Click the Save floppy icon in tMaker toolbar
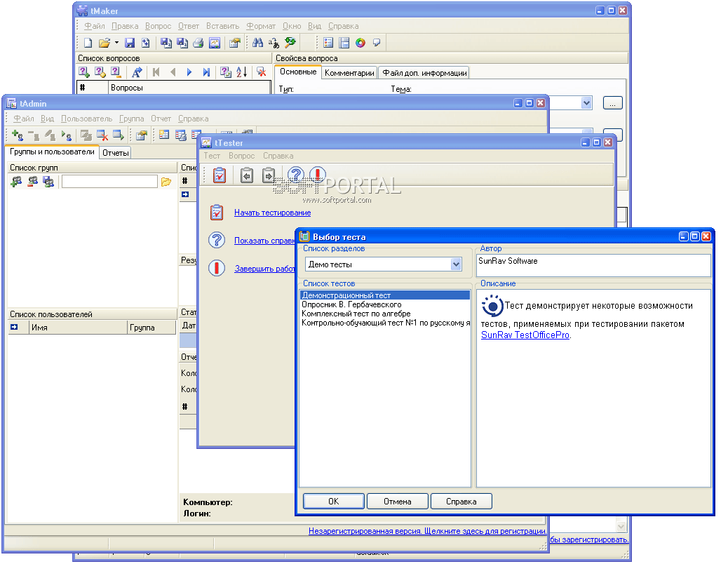Image resolution: width=728 pixels, height=564 pixels. click(x=130, y=43)
